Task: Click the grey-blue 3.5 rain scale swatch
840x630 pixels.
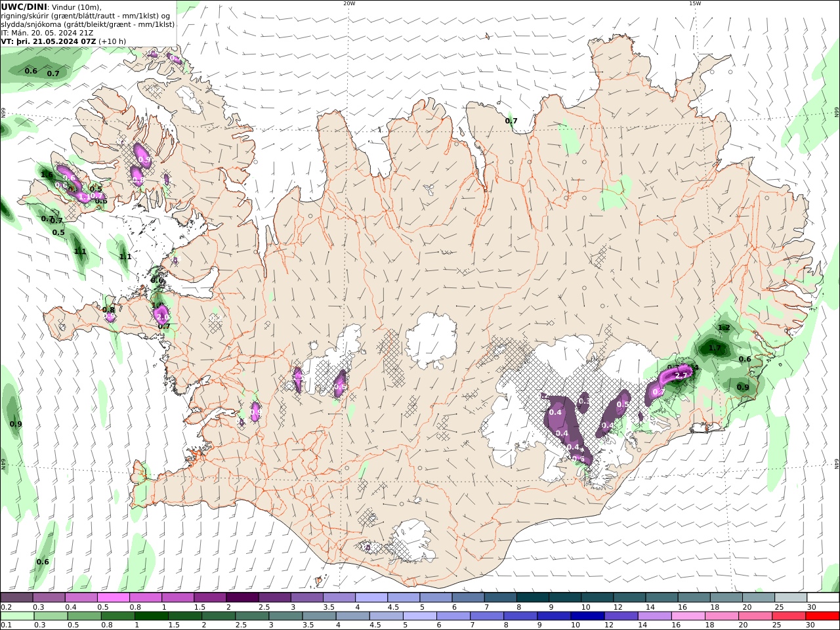Action: pyautogui.click(x=319, y=616)
